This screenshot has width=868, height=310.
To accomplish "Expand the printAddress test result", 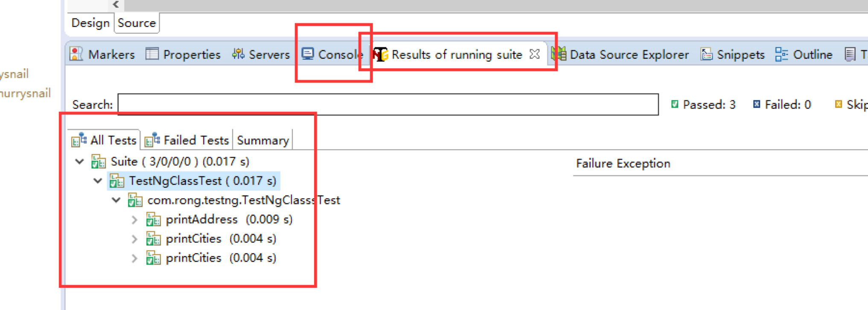I will click(x=134, y=220).
